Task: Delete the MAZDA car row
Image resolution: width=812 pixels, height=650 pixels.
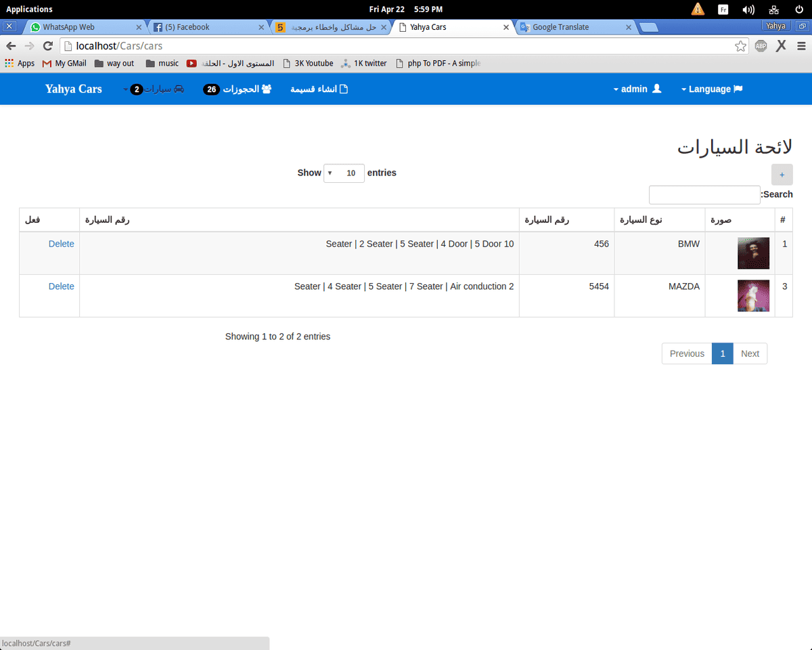Action: click(62, 286)
